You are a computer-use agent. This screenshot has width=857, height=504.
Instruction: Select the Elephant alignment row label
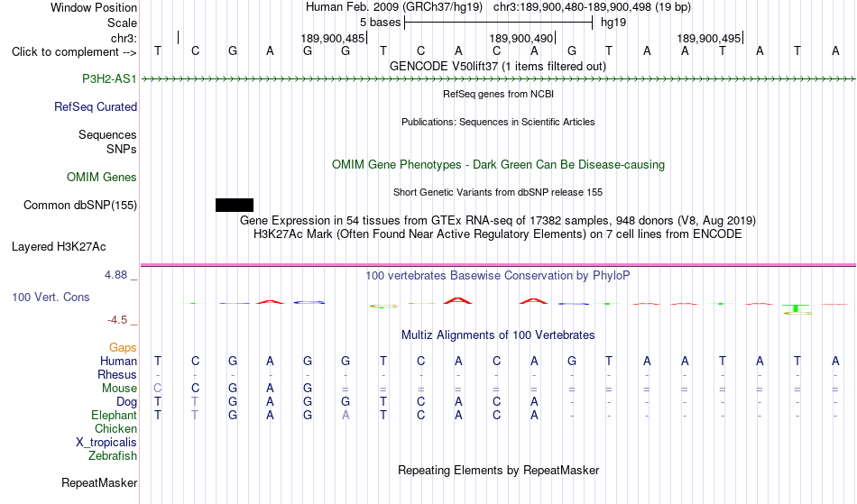coord(115,416)
